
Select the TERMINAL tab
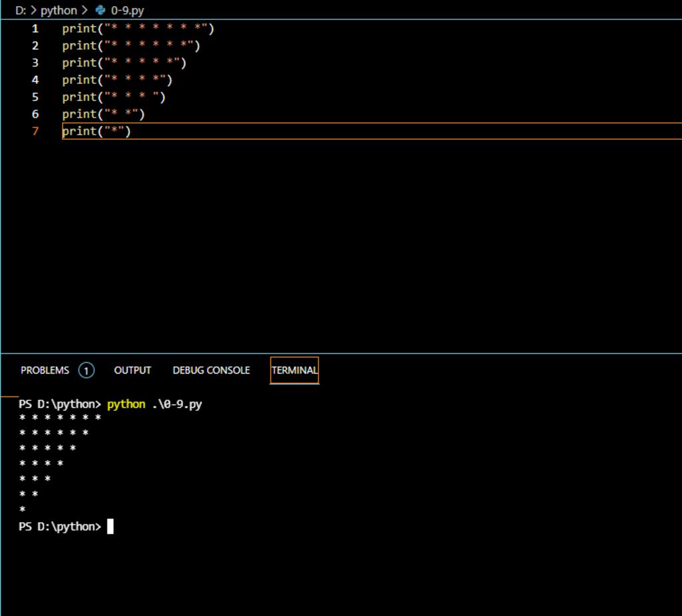[294, 370]
